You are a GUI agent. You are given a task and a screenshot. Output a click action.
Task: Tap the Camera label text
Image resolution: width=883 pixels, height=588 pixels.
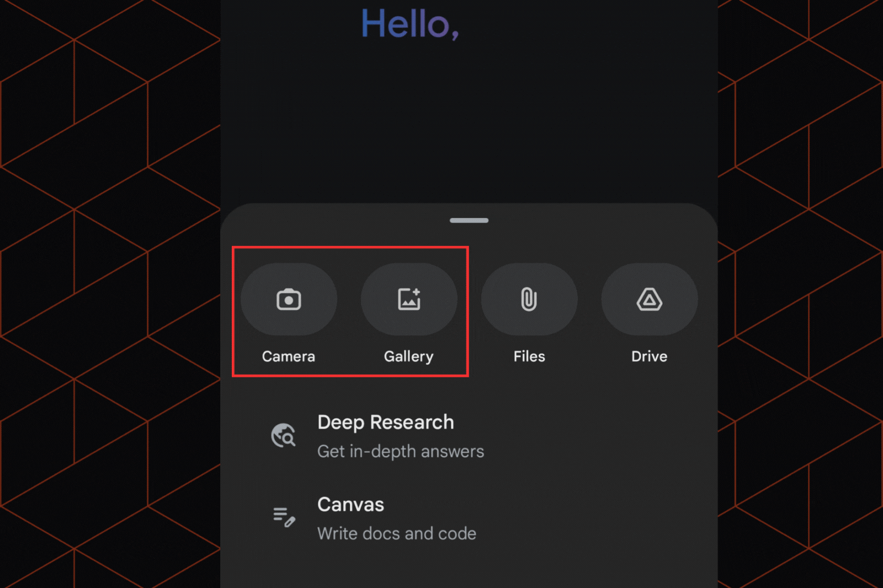pos(288,356)
